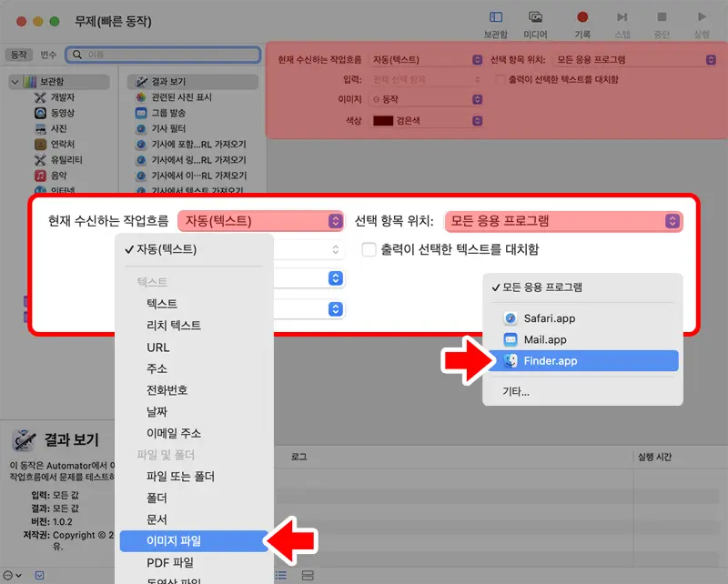The width and height of the screenshot is (728, 584).
Task: Open the 이미지 동작 popup
Action: coord(427,99)
